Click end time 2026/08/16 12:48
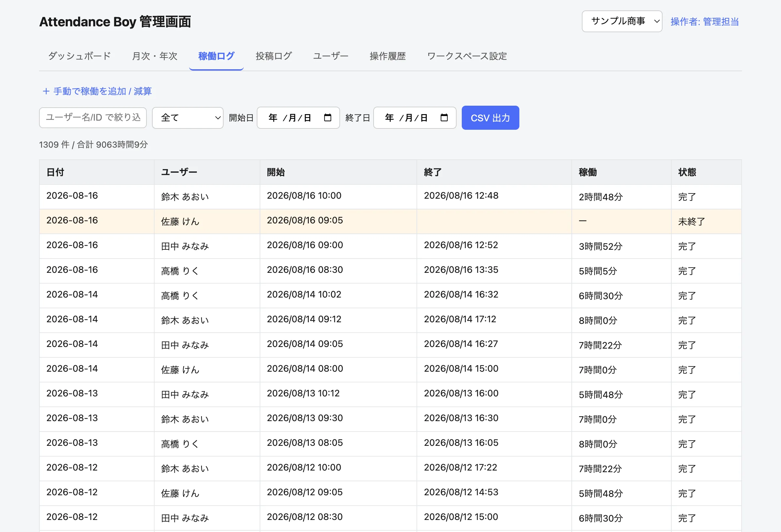Viewport: 781px width, 532px height. 461,195
